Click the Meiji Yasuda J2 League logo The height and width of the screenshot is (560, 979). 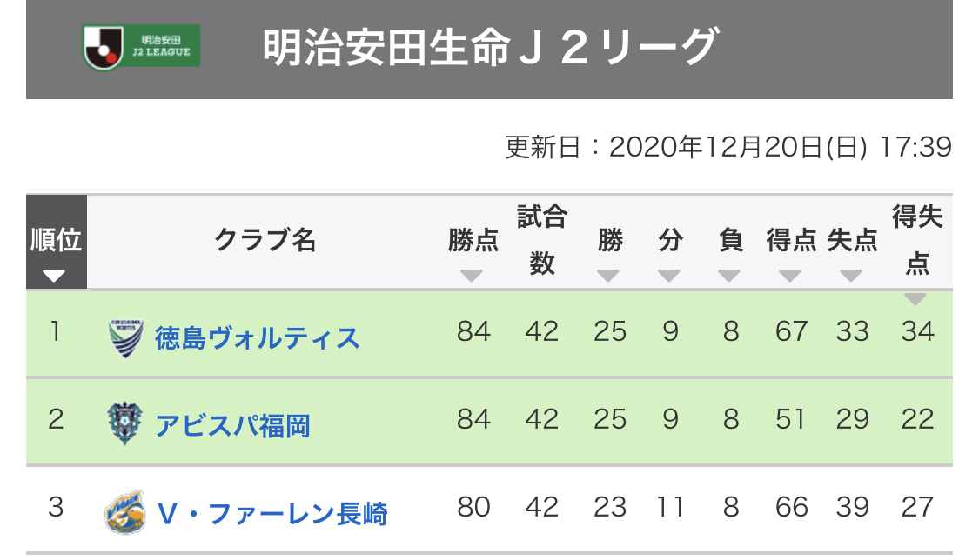141,47
